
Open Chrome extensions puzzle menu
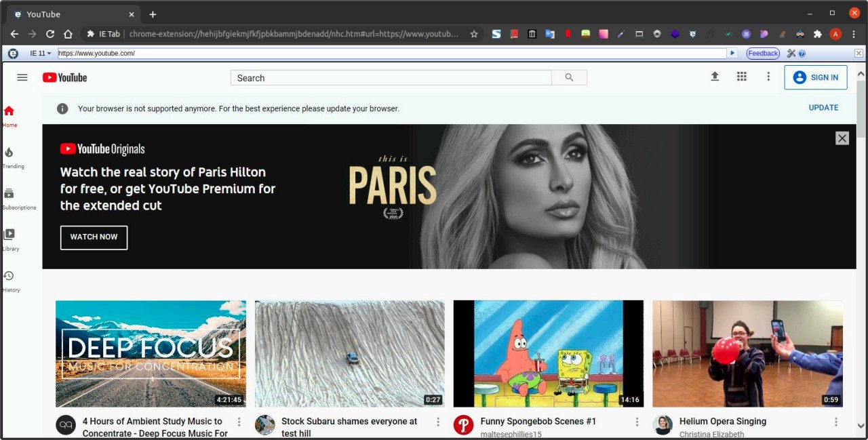click(x=818, y=34)
